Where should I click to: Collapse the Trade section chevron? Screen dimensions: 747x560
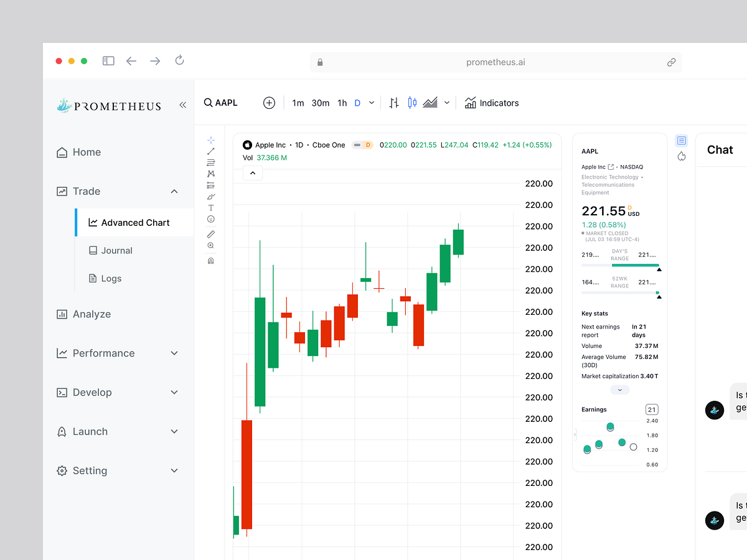coord(174,192)
